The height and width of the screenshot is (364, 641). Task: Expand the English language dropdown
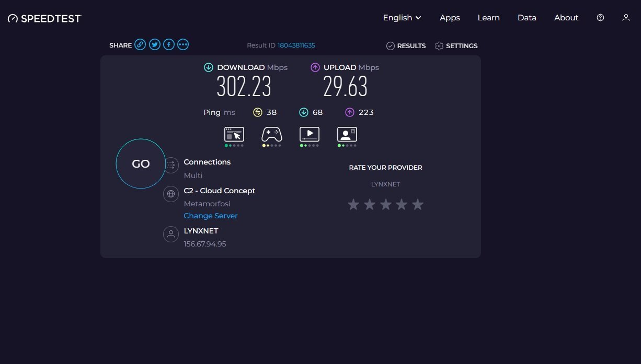coord(402,18)
